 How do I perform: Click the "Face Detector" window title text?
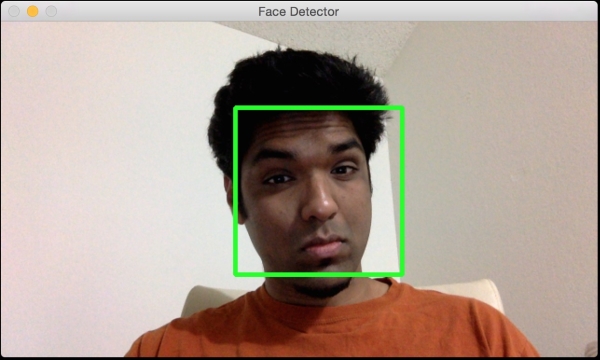298,12
